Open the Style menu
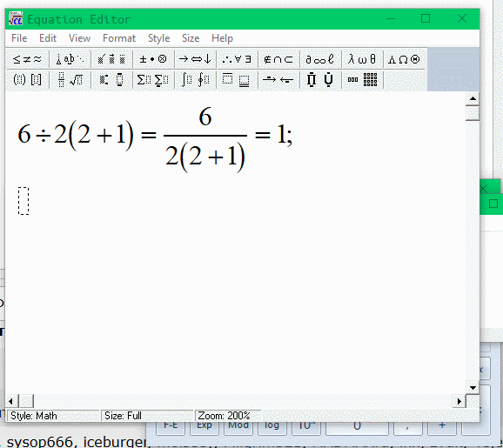Screen dimensions: 503x448 coord(158,38)
